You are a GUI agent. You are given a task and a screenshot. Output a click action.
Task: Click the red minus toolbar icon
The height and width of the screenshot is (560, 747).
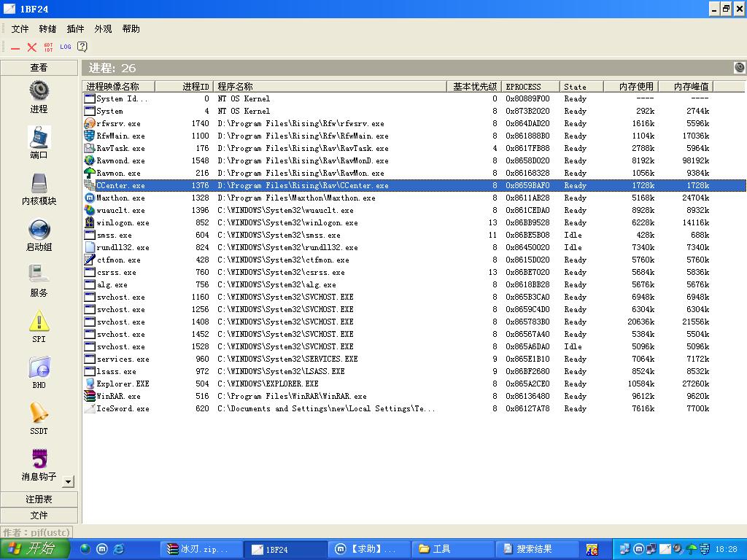[15, 47]
